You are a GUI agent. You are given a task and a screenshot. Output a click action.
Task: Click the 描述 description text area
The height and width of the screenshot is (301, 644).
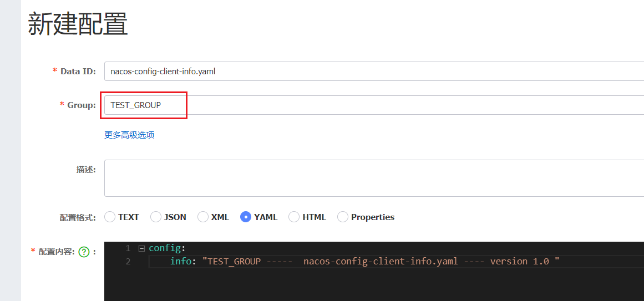pyautogui.click(x=374, y=178)
